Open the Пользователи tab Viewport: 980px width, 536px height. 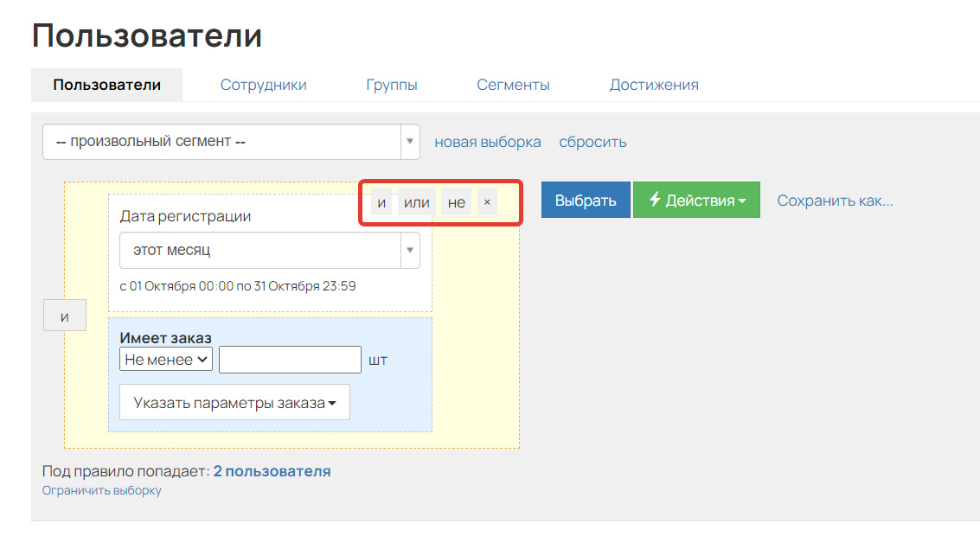coord(107,85)
